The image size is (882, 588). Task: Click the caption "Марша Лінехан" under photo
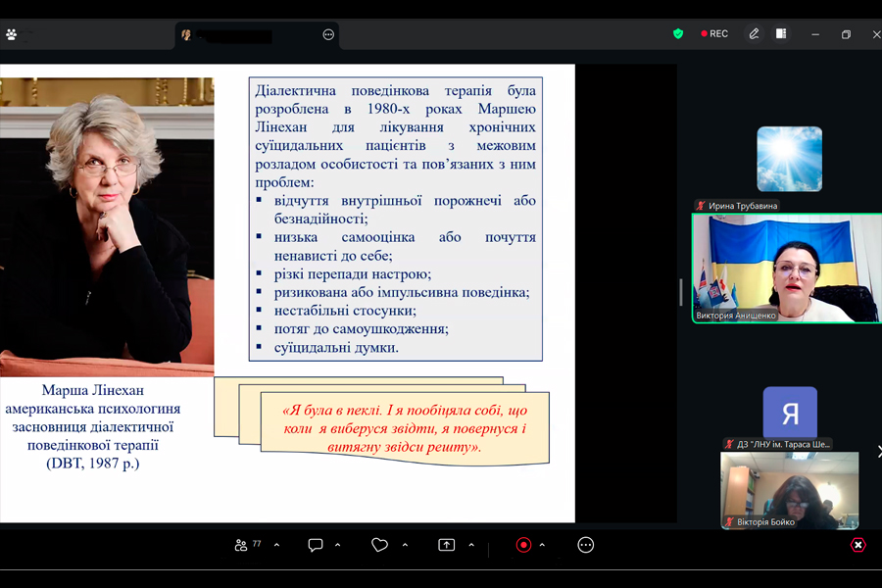[x=93, y=390]
